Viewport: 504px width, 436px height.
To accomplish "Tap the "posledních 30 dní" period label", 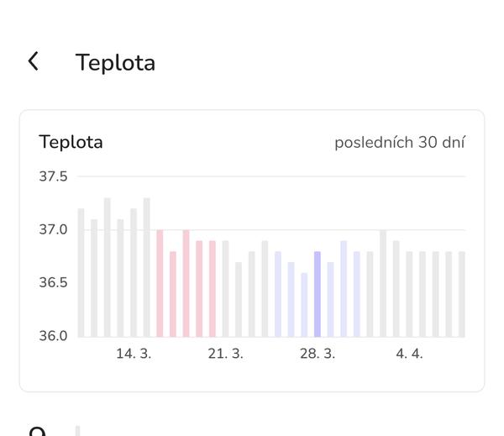I will tap(399, 142).
